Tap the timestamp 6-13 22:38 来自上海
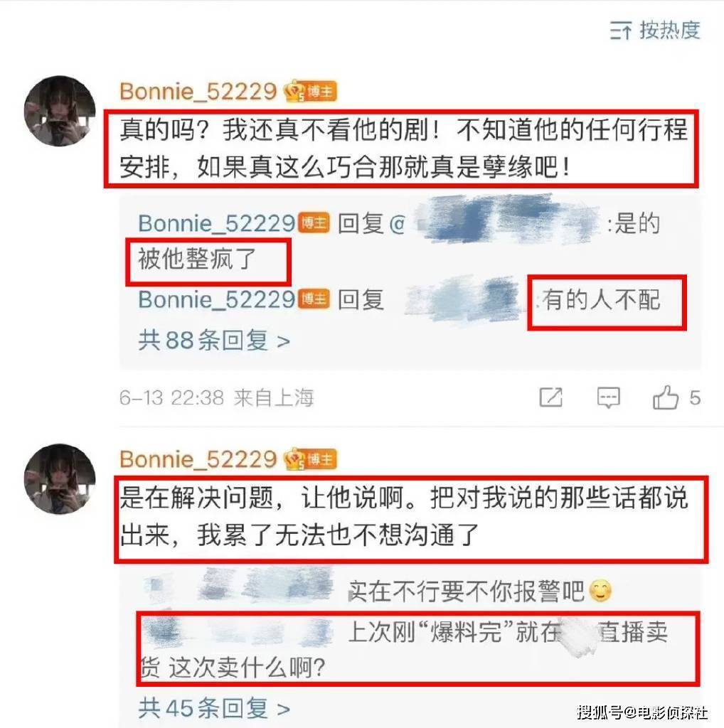724x728 pixels. coord(216,398)
